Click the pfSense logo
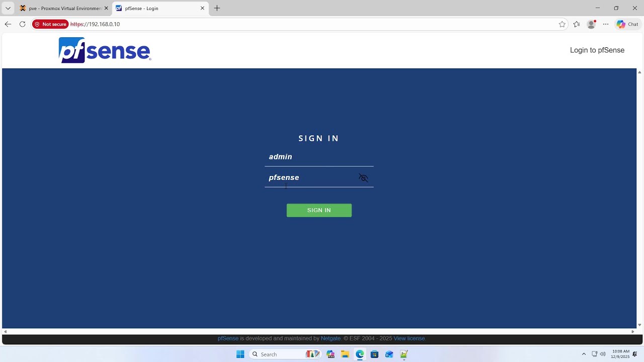 (105, 50)
